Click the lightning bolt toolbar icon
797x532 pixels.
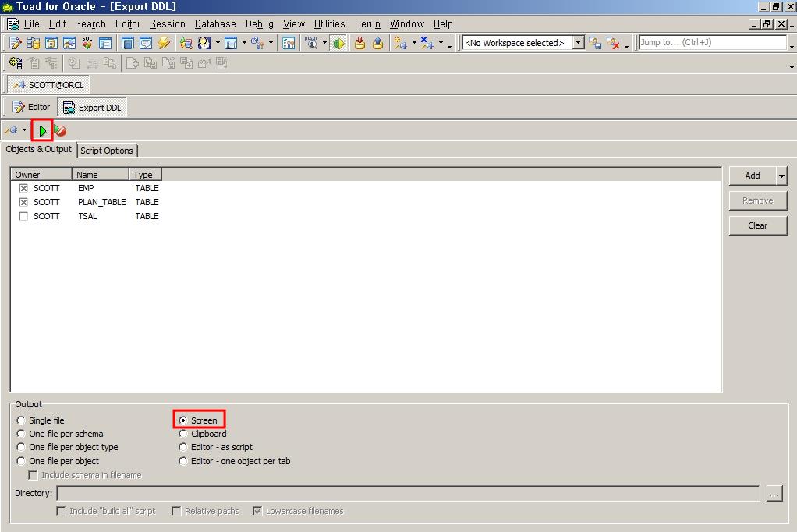(x=164, y=44)
